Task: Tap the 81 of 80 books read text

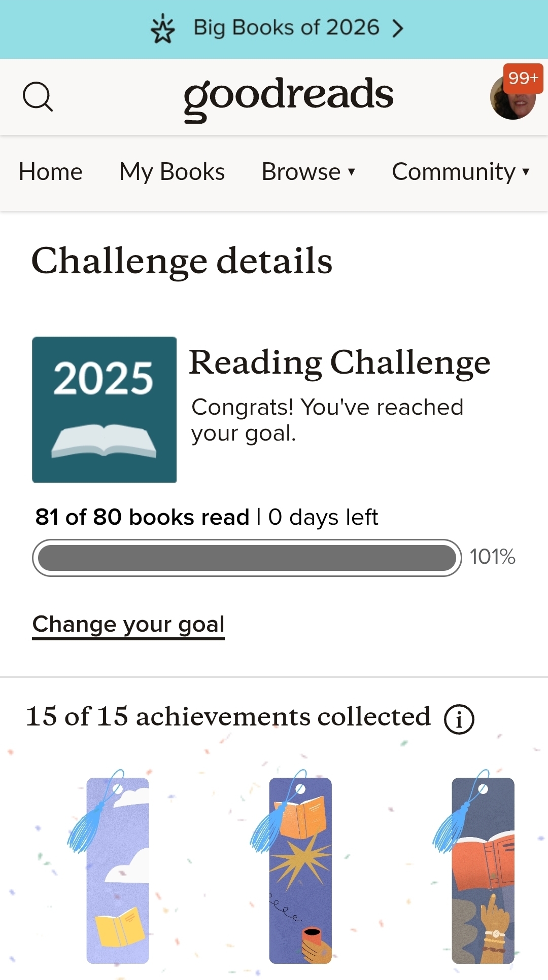Action: point(142,517)
